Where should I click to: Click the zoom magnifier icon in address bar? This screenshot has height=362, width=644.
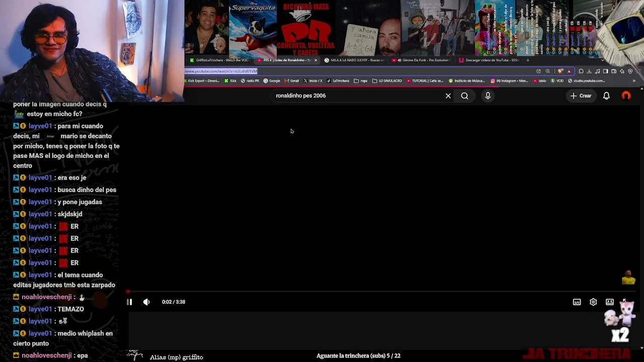coord(548,71)
